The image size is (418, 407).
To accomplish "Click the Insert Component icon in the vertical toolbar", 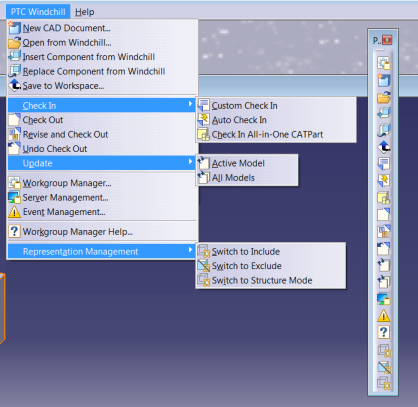I will (x=384, y=113).
